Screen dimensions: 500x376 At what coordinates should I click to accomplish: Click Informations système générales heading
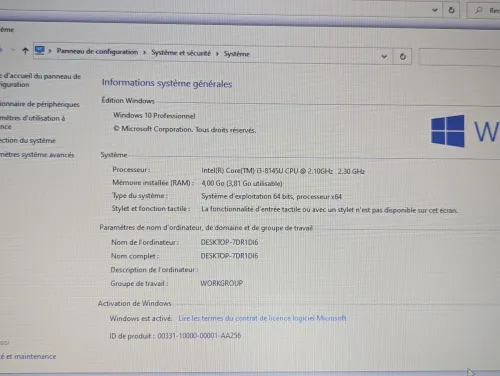[x=167, y=83]
